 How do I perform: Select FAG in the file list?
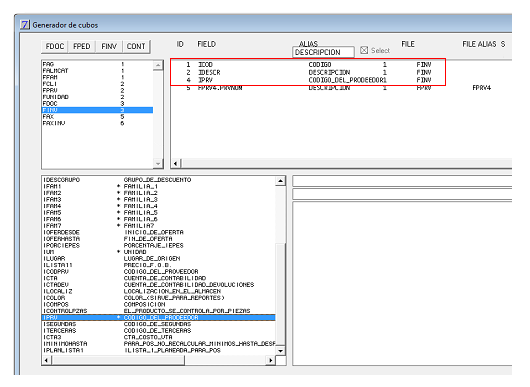click(97, 64)
